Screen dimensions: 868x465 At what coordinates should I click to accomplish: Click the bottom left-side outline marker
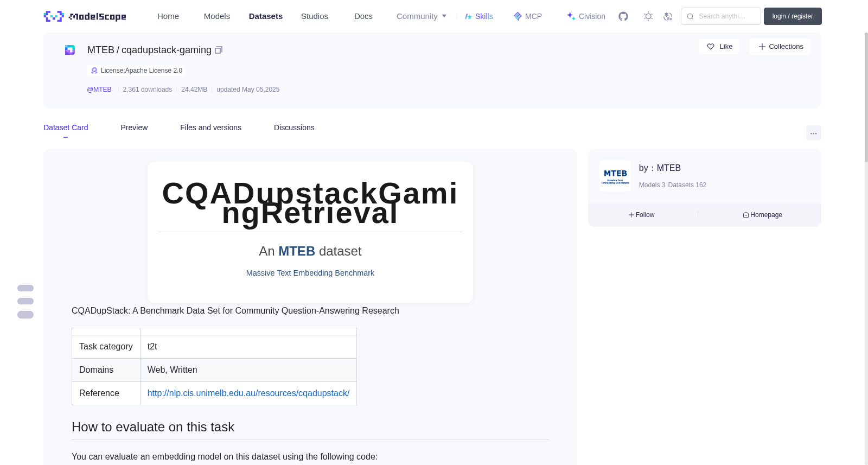point(25,315)
